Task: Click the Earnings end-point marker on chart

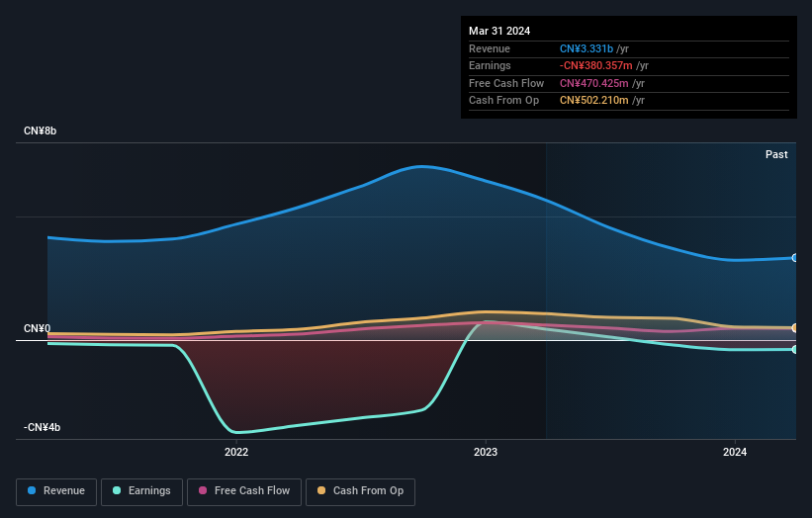Action: 795,349
